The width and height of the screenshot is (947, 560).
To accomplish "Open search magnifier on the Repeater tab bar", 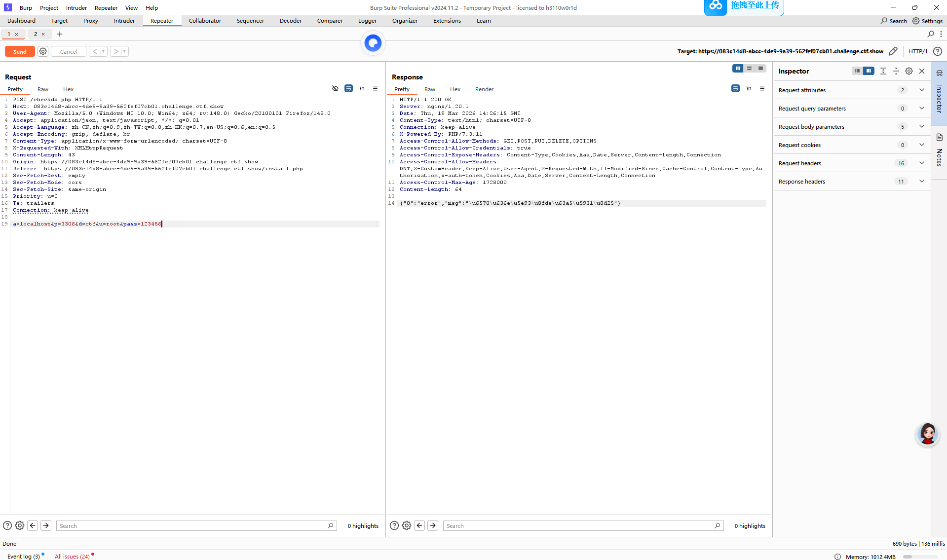I will point(931,34).
